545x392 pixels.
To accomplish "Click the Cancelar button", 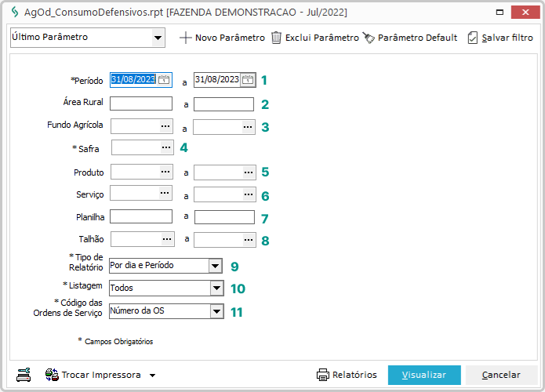I will pyautogui.click(x=501, y=375).
